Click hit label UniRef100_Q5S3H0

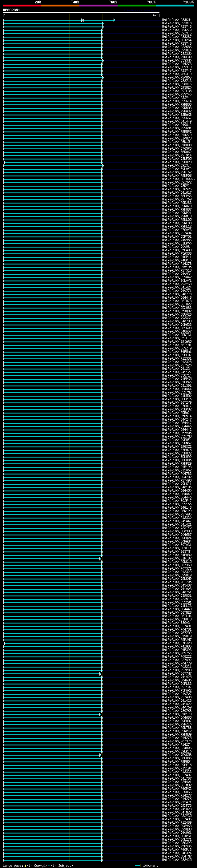click(x=176, y=60)
